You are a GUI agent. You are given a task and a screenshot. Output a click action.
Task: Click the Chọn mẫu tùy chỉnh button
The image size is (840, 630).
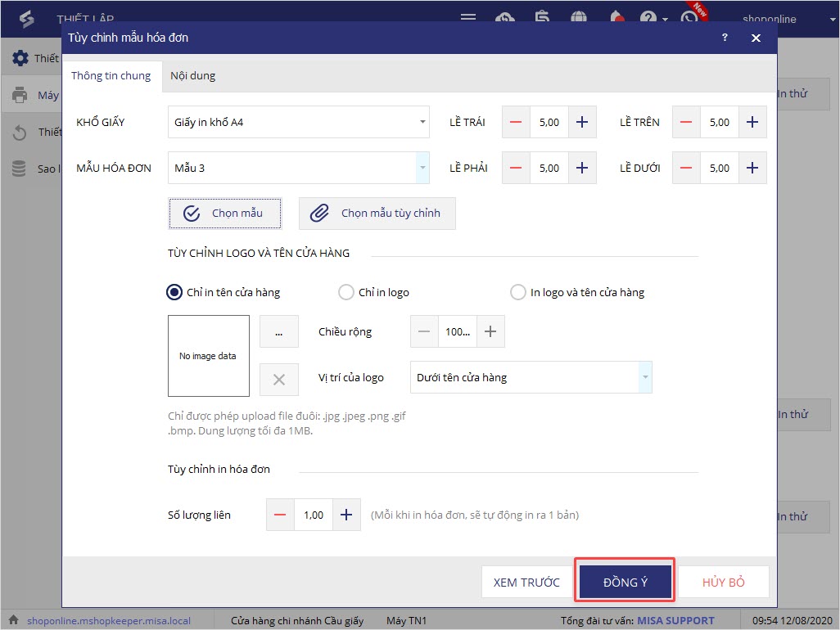pyautogui.click(x=377, y=213)
